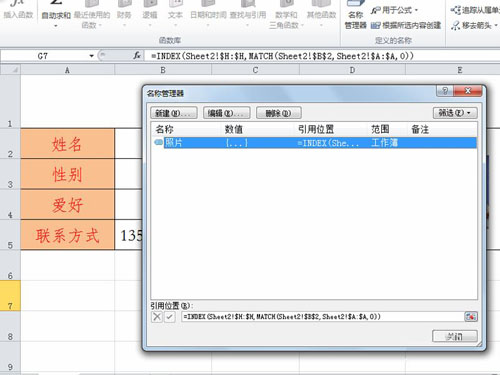
Task: Select the 性别 cell
Action: 67,174
